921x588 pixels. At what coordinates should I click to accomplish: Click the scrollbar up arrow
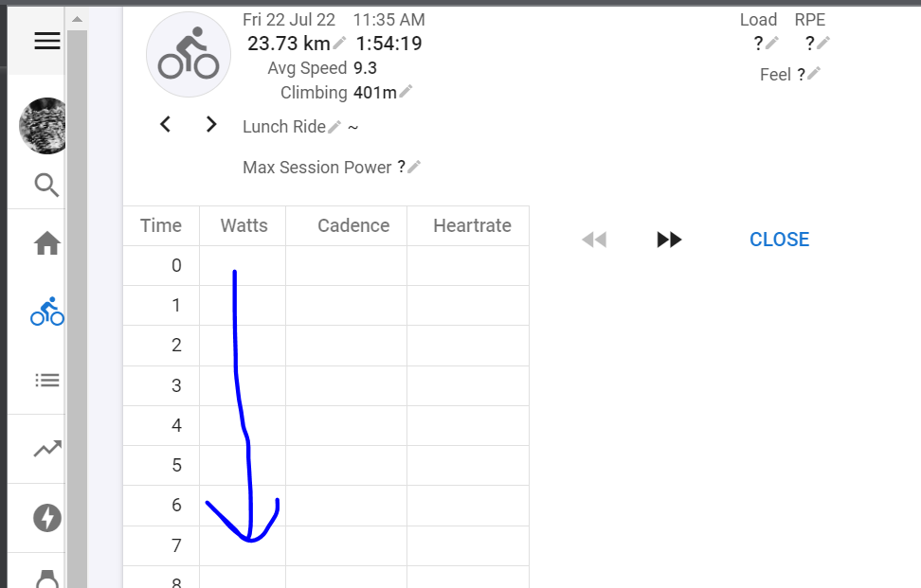click(x=77, y=19)
